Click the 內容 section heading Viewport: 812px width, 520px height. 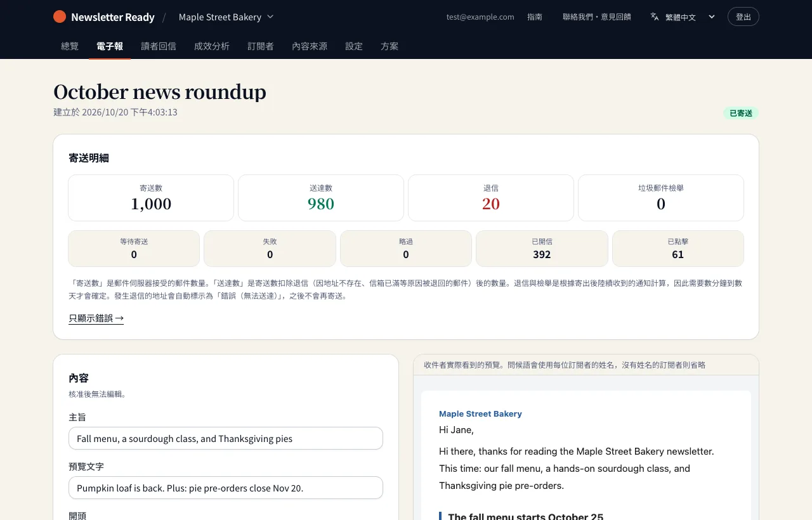point(79,378)
